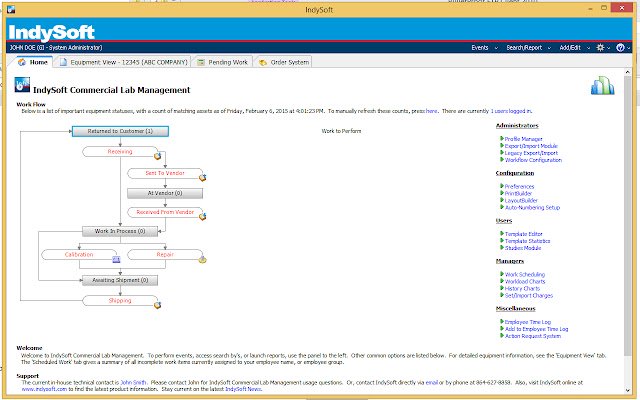
Task: Click the Awaiting Shipment (0) box
Action: click(x=120, y=280)
